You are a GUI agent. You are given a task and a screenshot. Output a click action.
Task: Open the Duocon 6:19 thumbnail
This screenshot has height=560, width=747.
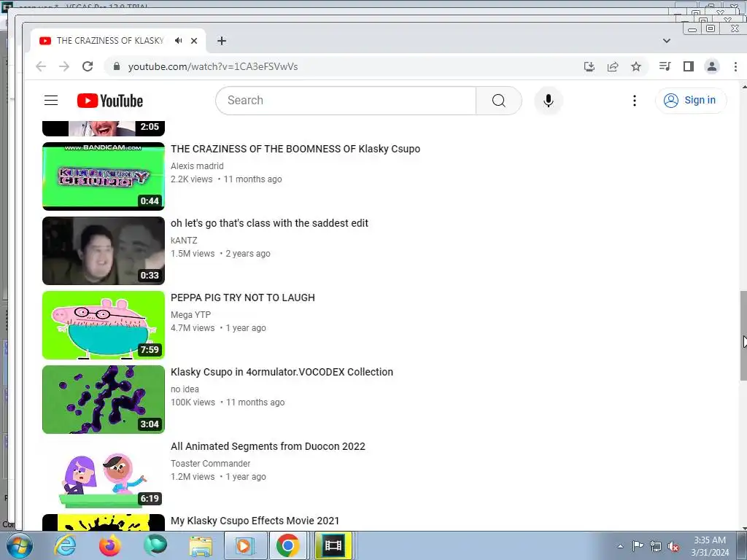coord(104,474)
